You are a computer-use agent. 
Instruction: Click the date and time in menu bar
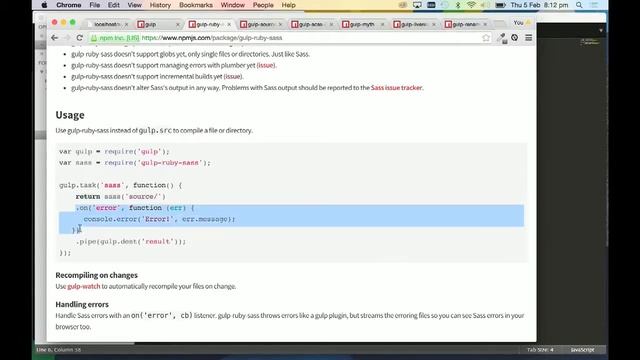click(x=539, y=5)
